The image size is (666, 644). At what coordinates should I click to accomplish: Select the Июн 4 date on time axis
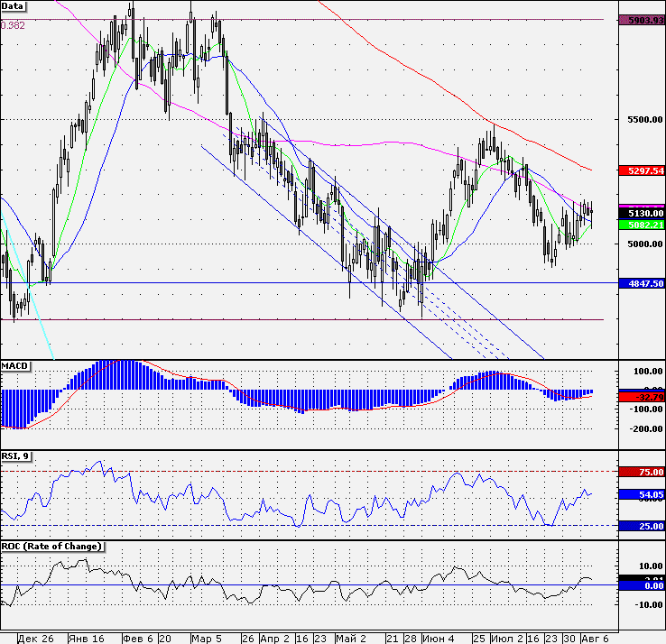click(439, 638)
